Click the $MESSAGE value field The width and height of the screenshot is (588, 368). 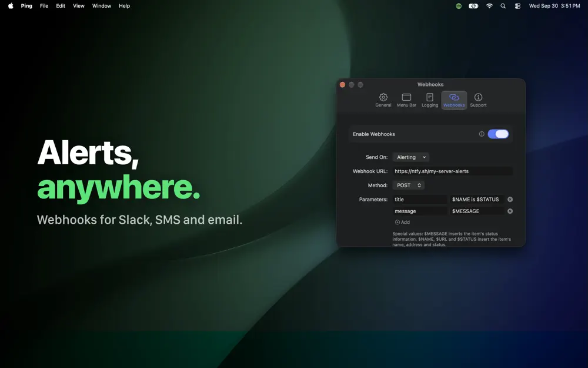477,211
